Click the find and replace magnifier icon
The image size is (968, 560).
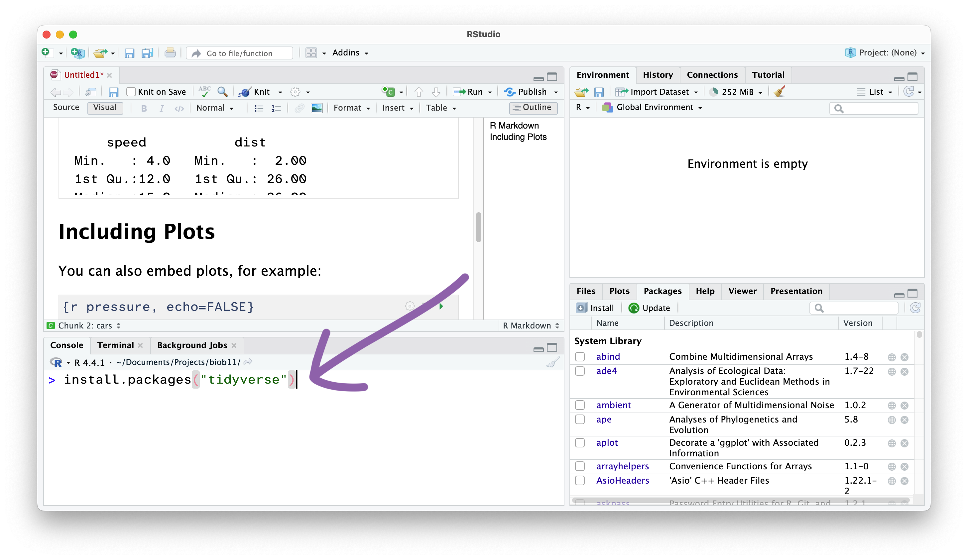[x=222, y=92]
